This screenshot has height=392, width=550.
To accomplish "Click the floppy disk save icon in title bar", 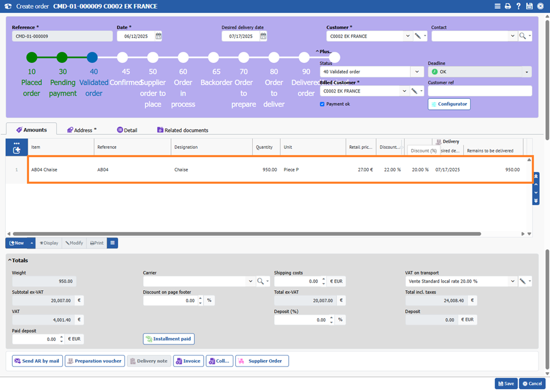I will pyautogui.click(x=529, y=6).
